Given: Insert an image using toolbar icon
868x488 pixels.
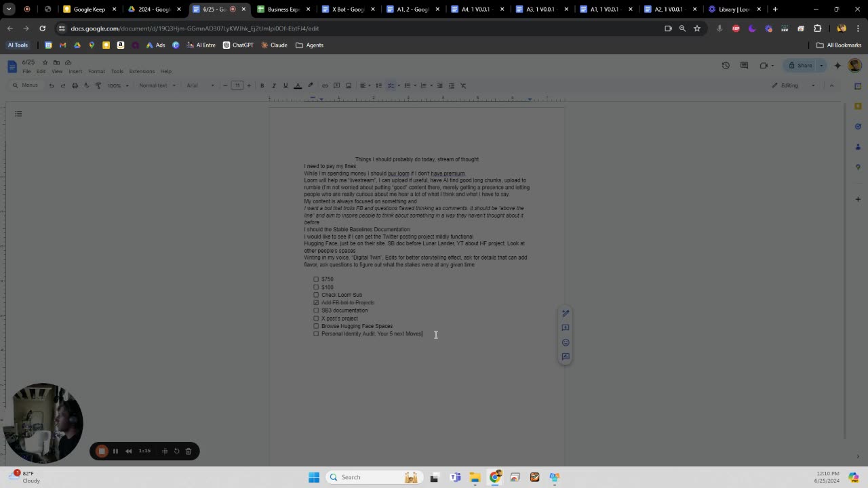Looking at the screenshot, I should coord(349,85).
